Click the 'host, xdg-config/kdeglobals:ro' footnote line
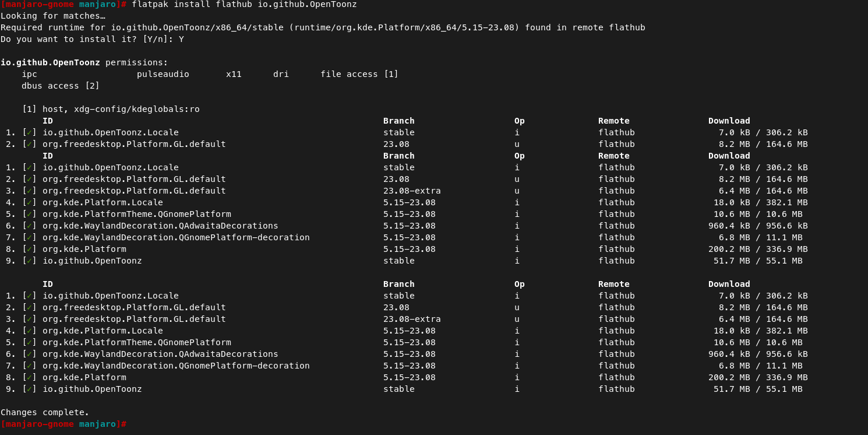Viewport: 868px width, 435px height. click(x=121, y=109)
